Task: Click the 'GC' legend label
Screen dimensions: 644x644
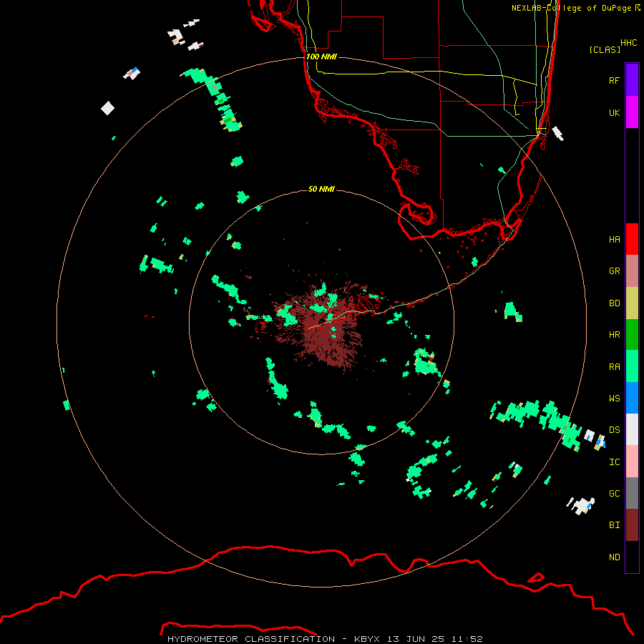Action: click(614, 493)
